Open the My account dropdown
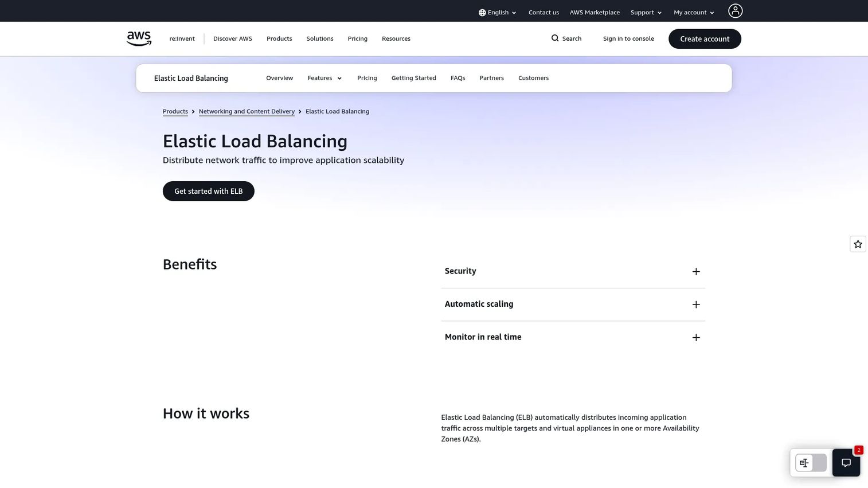 694,13
